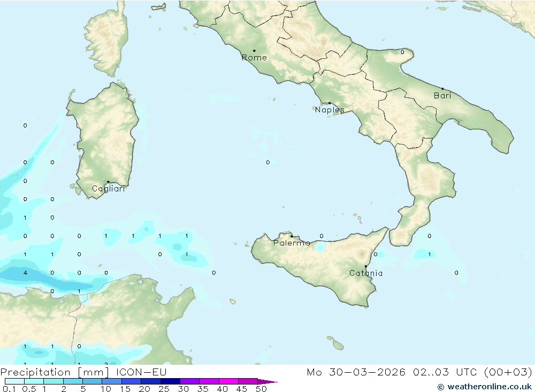Click the Naples city label
The width and height of the screenshot is (535, 392).
pos(330,110)
